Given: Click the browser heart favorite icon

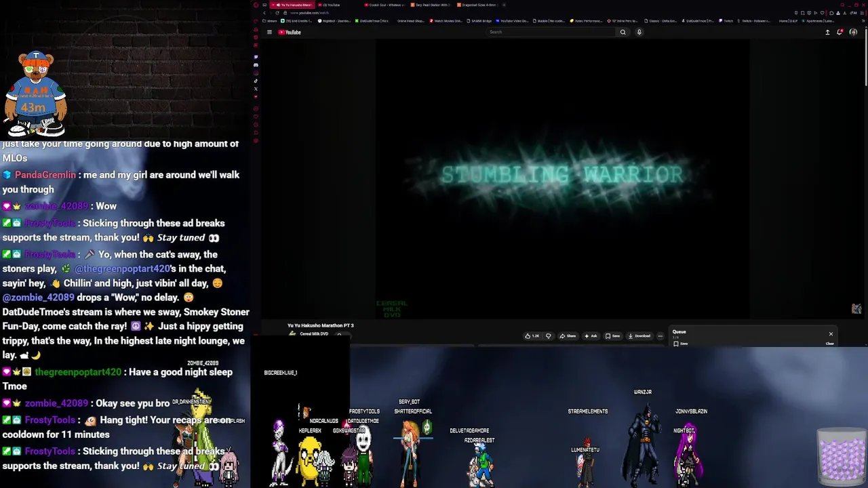Looking at the screenshot, I should pyautogui.click(x=823, y=13).
